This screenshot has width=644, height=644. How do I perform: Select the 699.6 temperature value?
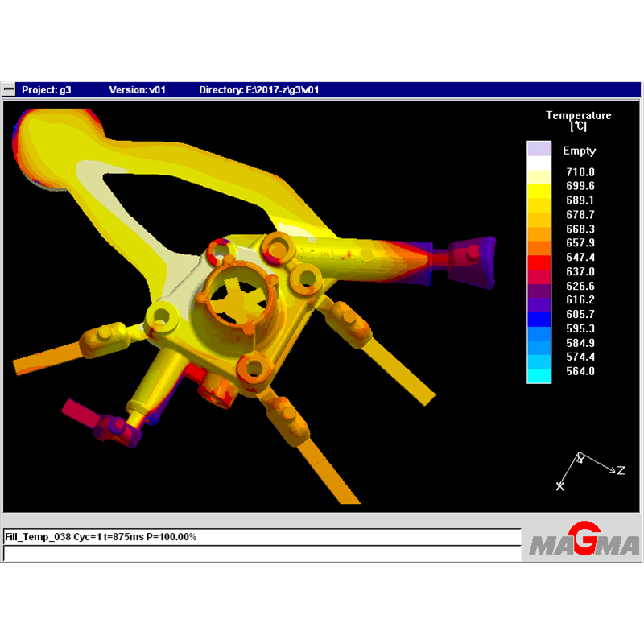580,186
